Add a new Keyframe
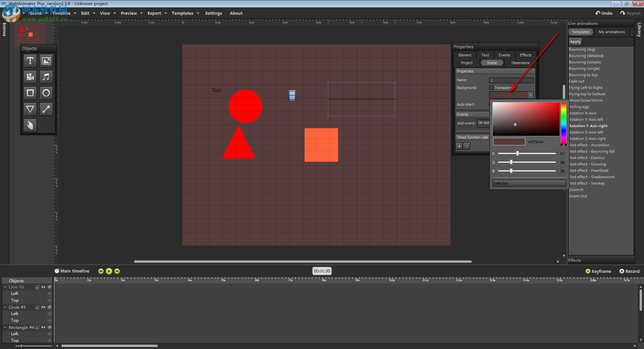This screenshot has height=349, width=644. pos(598,271)
